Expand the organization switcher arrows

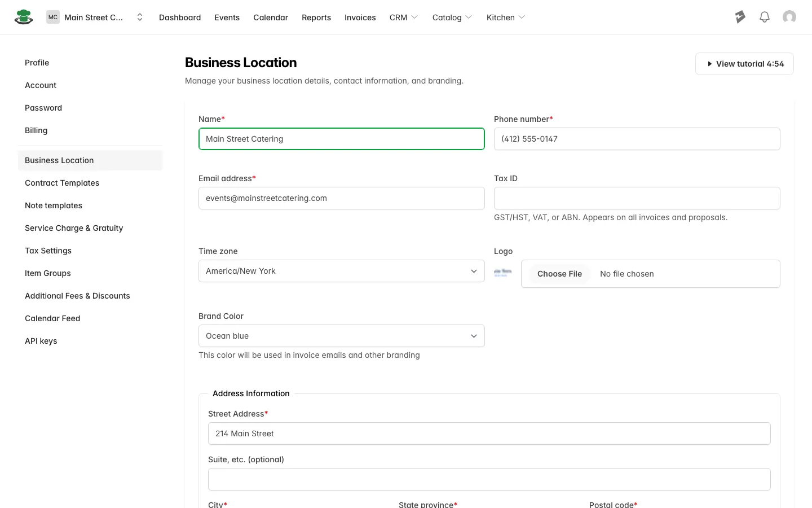[140, 17]
